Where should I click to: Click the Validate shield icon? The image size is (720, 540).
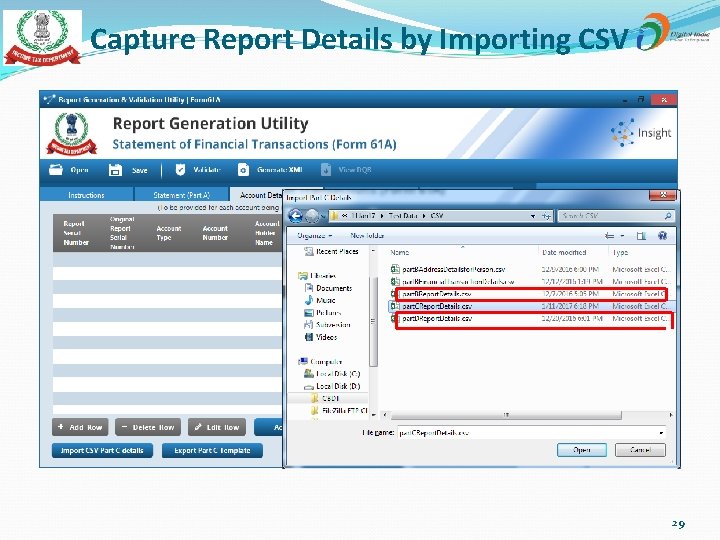(180, 170)
